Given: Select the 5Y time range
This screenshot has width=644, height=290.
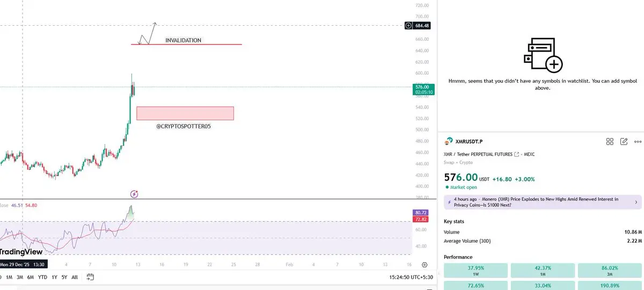Looking at the screenshot, I should (64, 277).
